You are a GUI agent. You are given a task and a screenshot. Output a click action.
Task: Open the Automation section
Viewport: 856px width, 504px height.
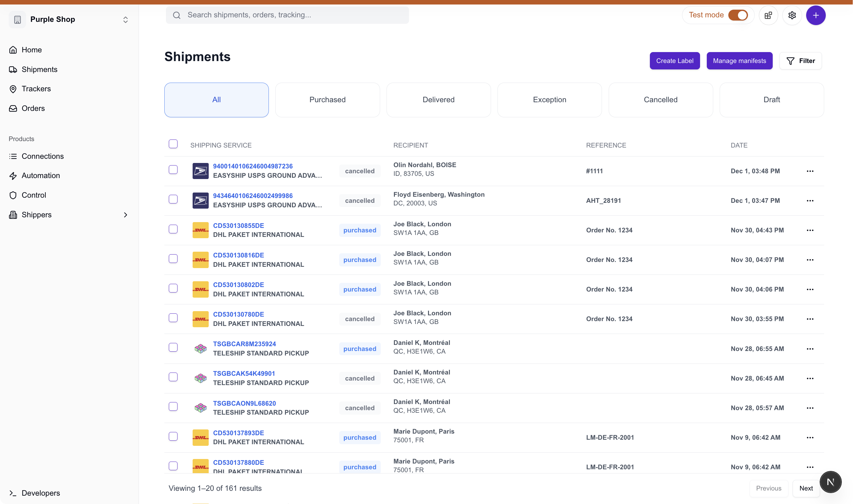pos(34,175)
